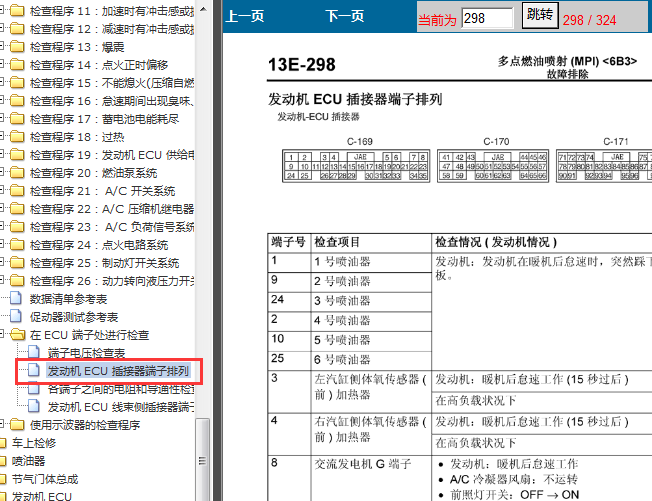The width and height of the screenshot is (652, 501).
Task: Click page icon of 端子电压检查表
Action: (x=34, y=352)
